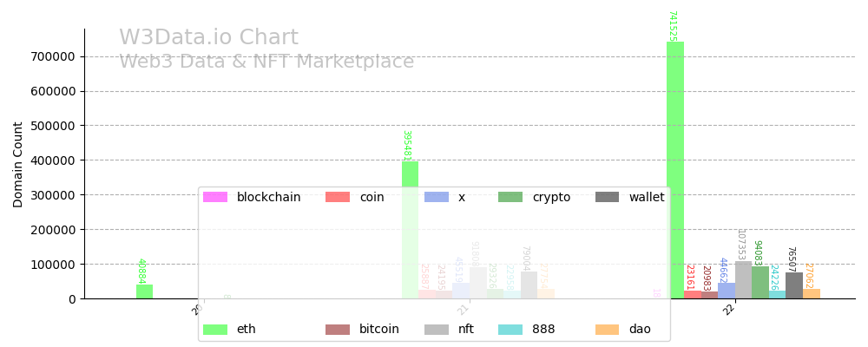Click the 700000 y-axis tick label
Viewport: 868px width, 347px height.
54,56
